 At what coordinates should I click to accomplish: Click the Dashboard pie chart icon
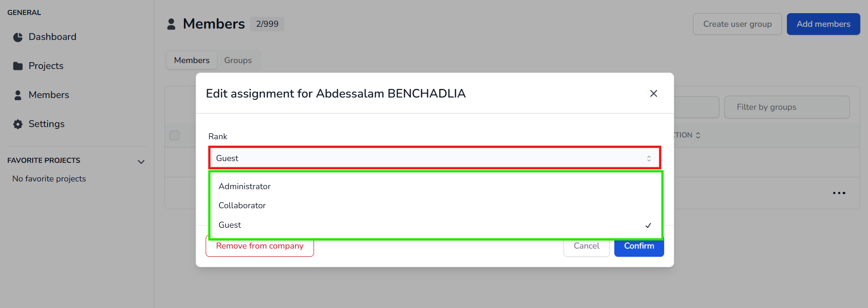pyautogui.click(x=18, y=37)
